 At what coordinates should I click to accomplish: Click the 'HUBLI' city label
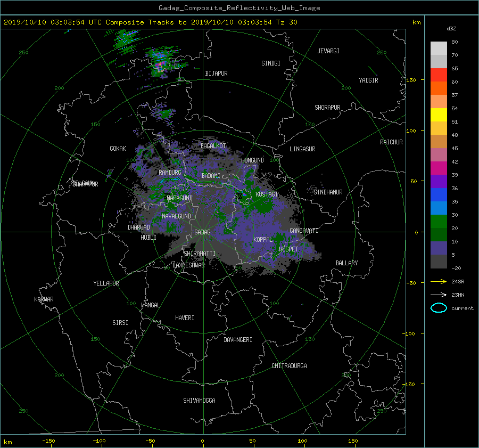[148, 238]
